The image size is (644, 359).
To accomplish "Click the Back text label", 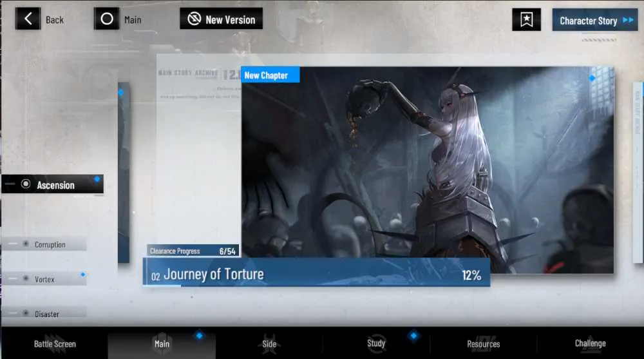I will [55, 20].
